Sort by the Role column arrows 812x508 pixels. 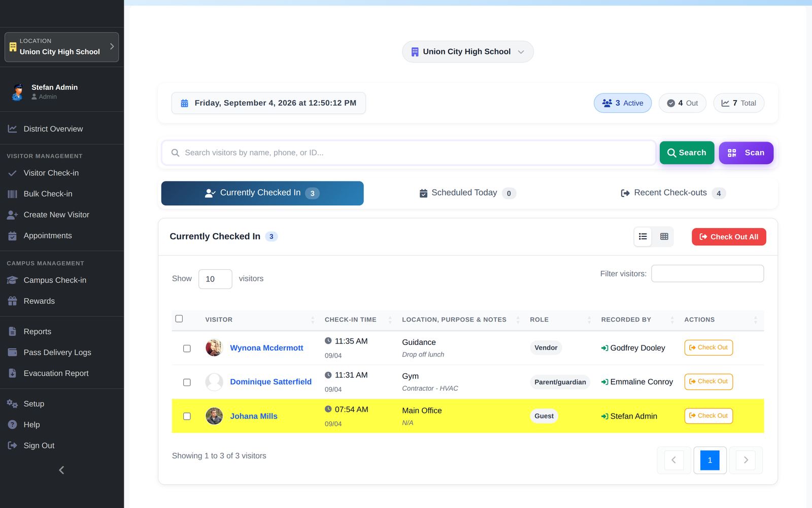pos(589,320)
